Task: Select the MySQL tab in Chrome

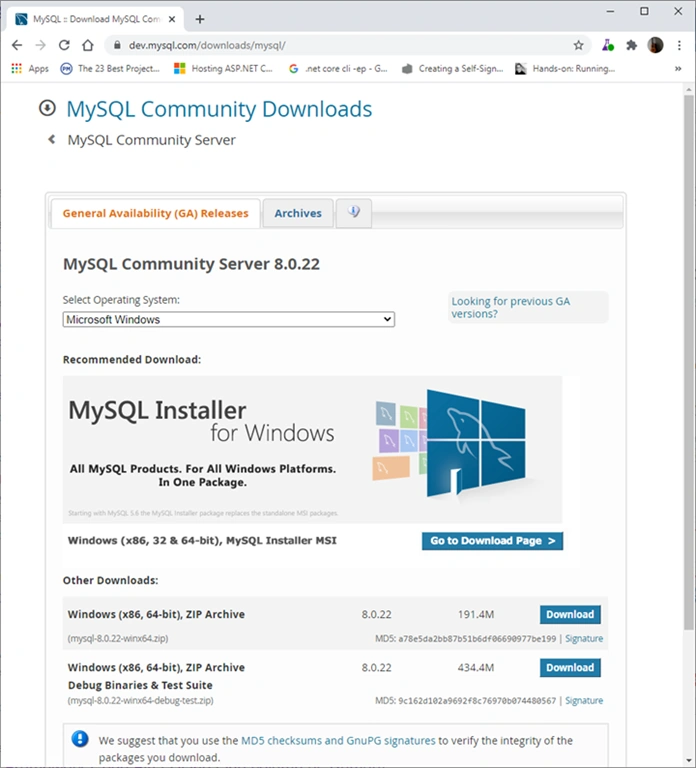Action: click(x=96, y=19)
